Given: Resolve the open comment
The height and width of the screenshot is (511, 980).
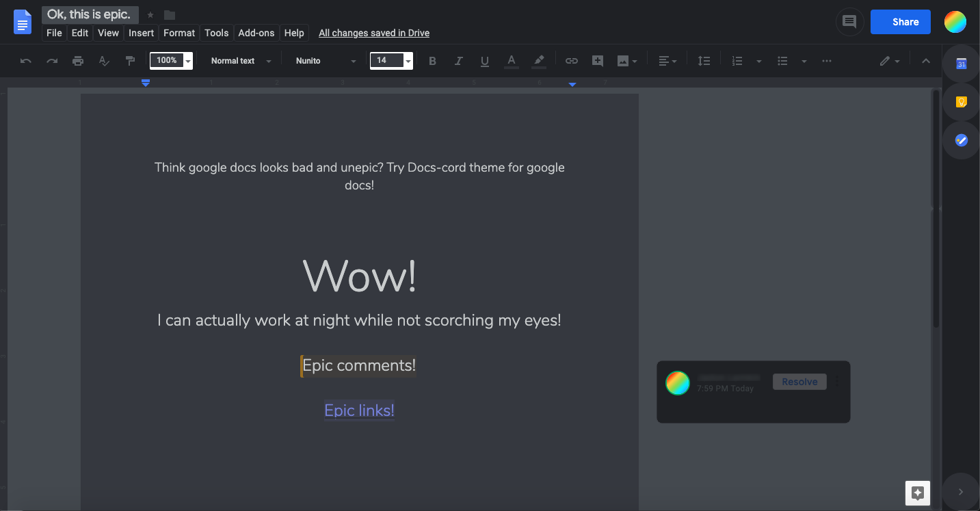Looking at the screenshot, I should tap(799, 381).
